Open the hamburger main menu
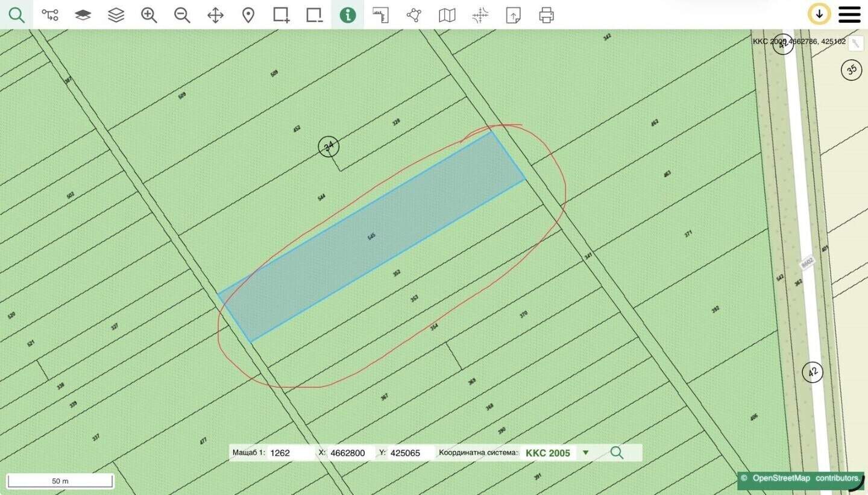Image resolution: width=868 pixels, height=495 pixels. pos(849,14)
